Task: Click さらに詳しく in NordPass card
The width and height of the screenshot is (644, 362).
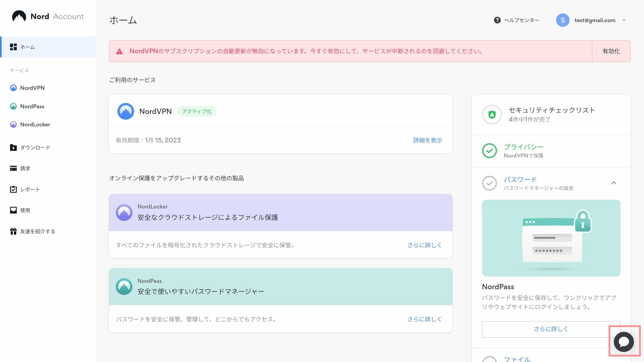Action: coord(425,319)
